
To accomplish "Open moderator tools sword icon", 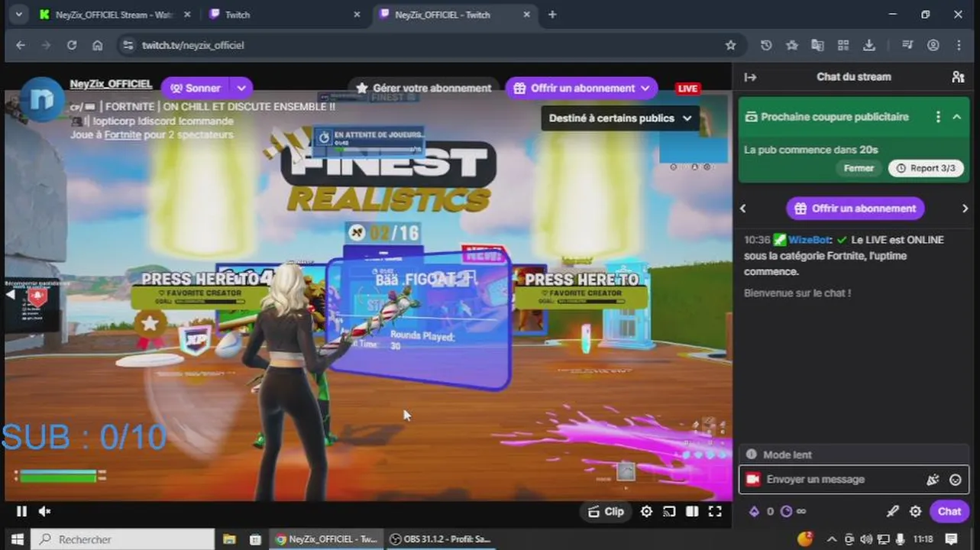I will click(x=892, y=512).
